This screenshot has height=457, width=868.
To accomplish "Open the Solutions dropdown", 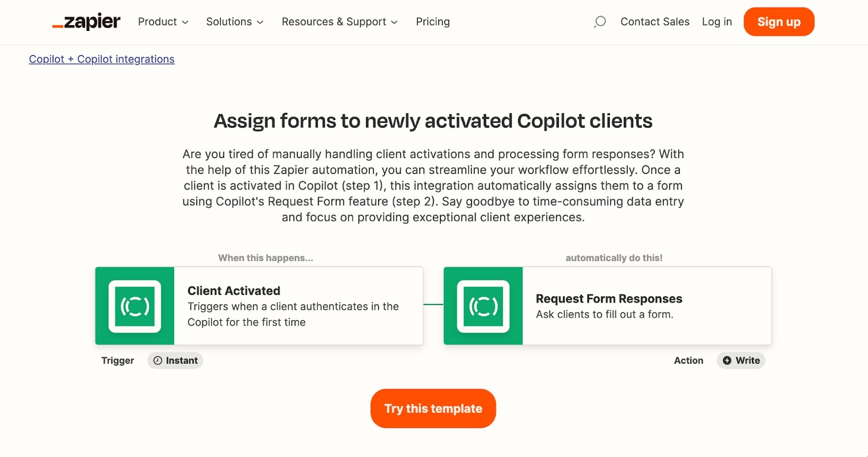I will [x=234, y=22].
